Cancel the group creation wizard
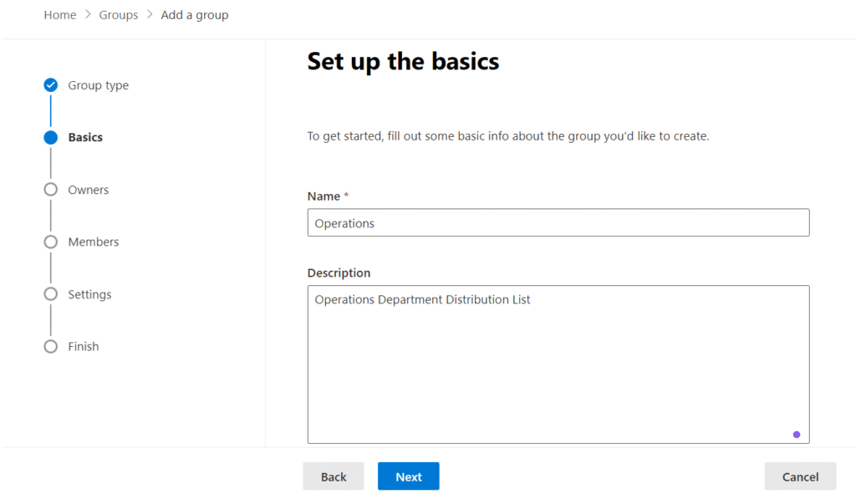Viewport: 856px width, 504px height. pyautogui.click(x=800, y=476)
